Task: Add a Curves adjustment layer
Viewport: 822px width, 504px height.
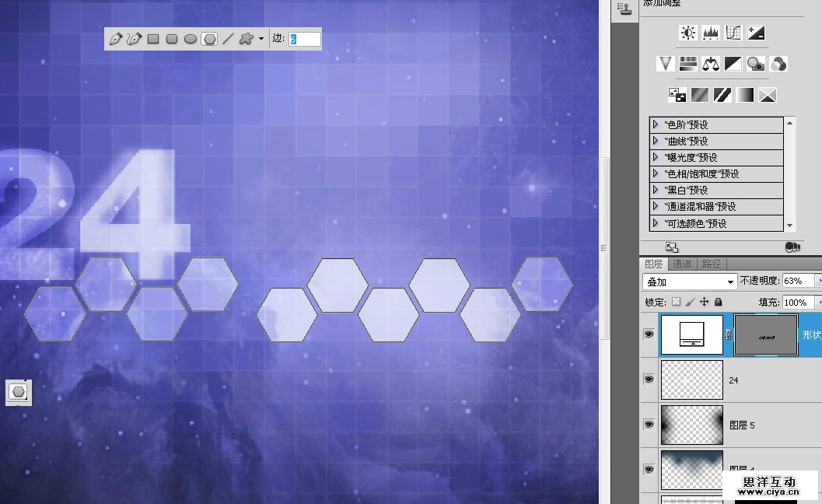Action: pyautogui.click(x=733, y=33)
